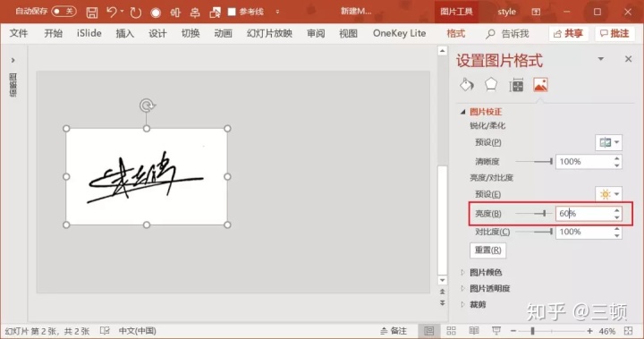Go to previous slide double-arrow icon
644x339 pixels.
click(443, 292)
